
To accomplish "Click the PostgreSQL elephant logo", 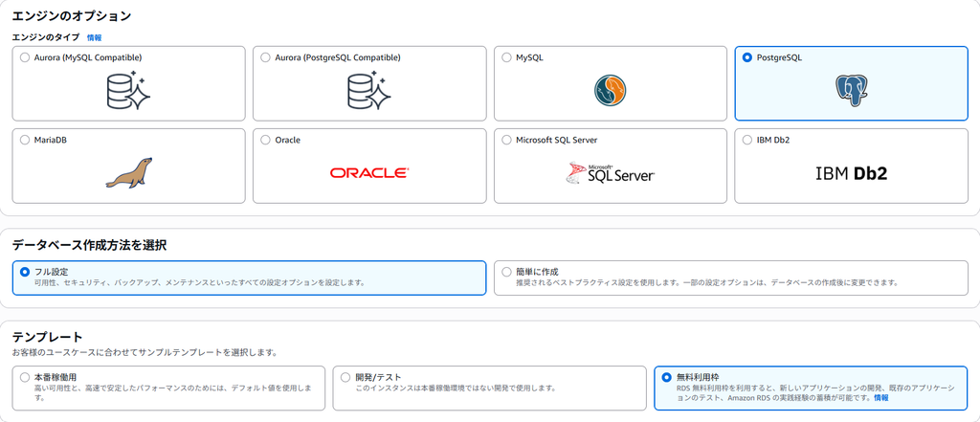I will (851, 90).
